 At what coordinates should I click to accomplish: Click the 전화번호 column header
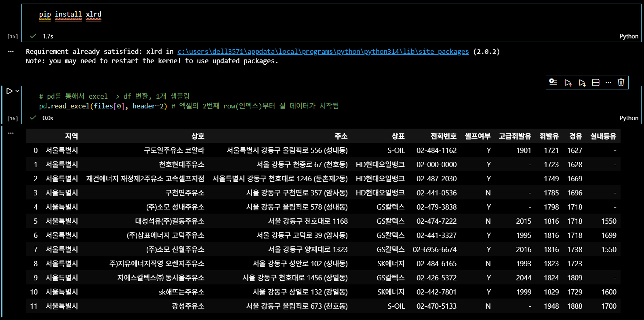[x=443, y=136]
